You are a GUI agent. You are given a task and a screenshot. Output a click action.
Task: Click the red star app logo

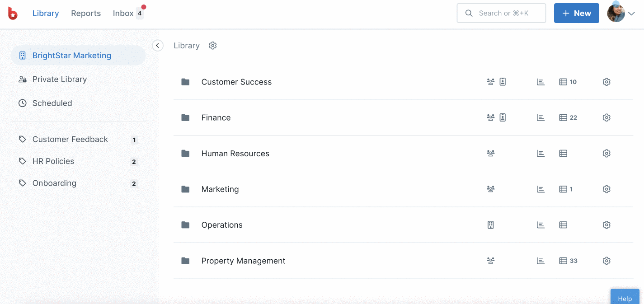coord(13,14)
